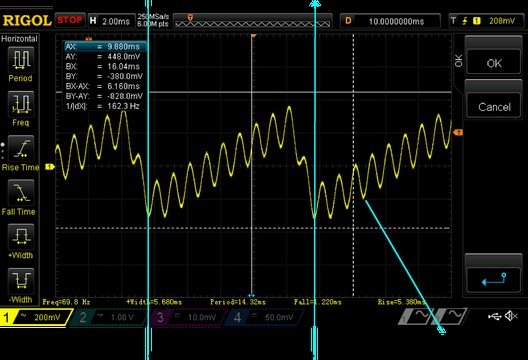The height and width of the screenshot is (360, 528).
Task: Click the blue return arrow button
Action: pos(494,279)
